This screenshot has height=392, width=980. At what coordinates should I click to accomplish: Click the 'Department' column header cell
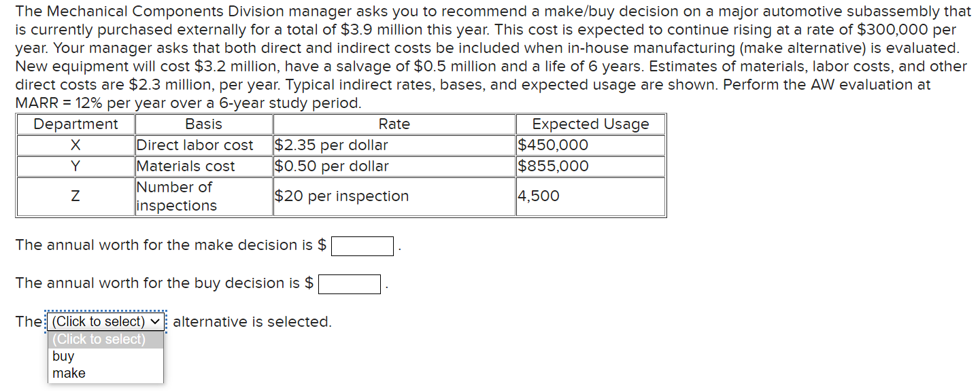click(x=75, y=124)
